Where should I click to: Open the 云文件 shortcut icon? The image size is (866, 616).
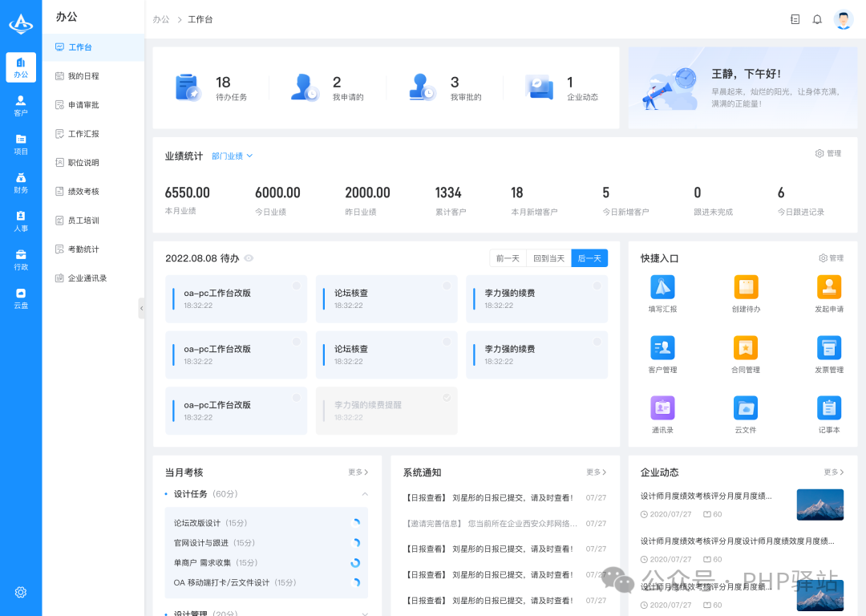point(746,408)
